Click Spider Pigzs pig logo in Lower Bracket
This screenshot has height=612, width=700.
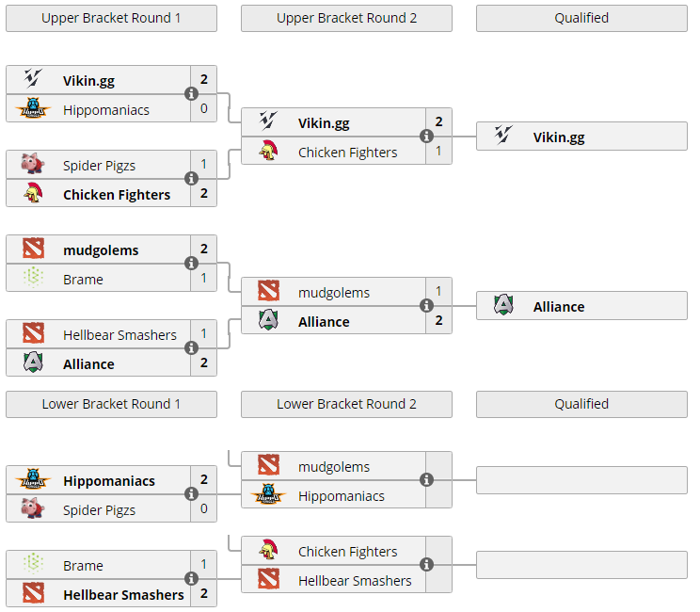33,509
